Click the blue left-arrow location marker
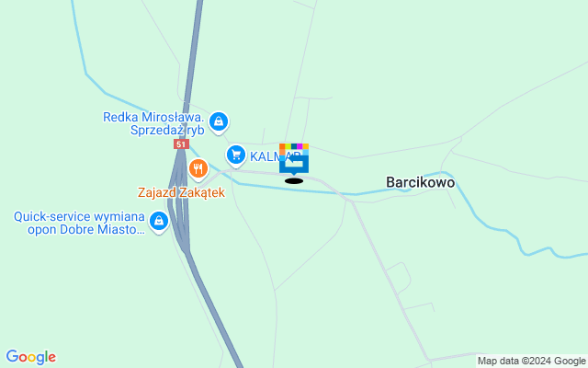Image resolution: width=588 pixels, height=368 pixels. [x=294, y=164]
